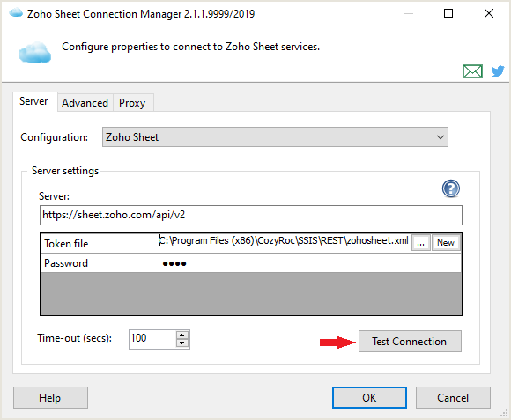The height and width of the screenshot is (420, 511).
Task: Click the OK button
Action: (369, 397)
